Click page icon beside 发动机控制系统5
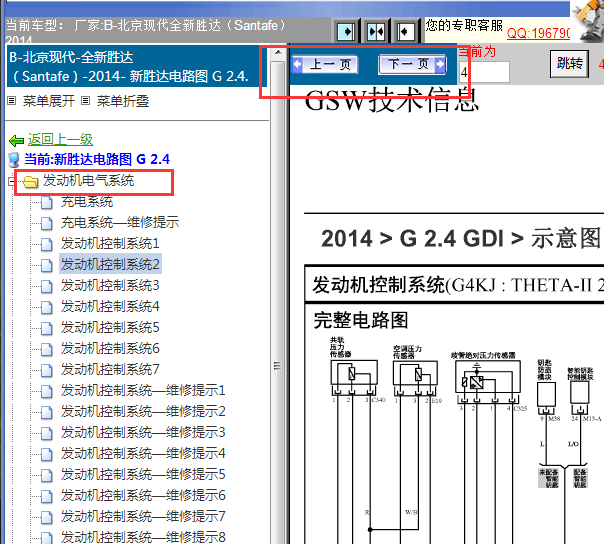The image size is (604, 544). [x=47, y=328]
